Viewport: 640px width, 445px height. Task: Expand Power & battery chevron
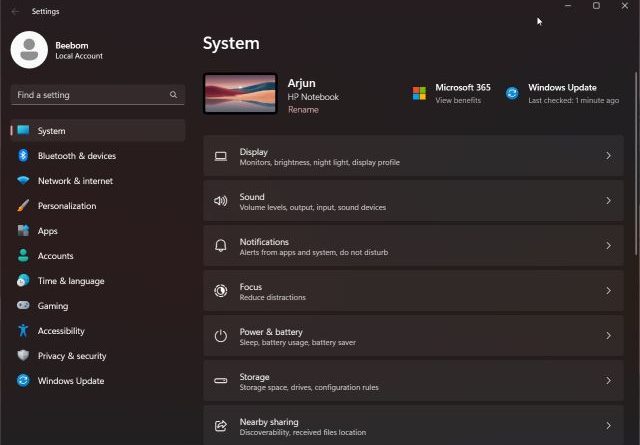click(x=608, y=336)
